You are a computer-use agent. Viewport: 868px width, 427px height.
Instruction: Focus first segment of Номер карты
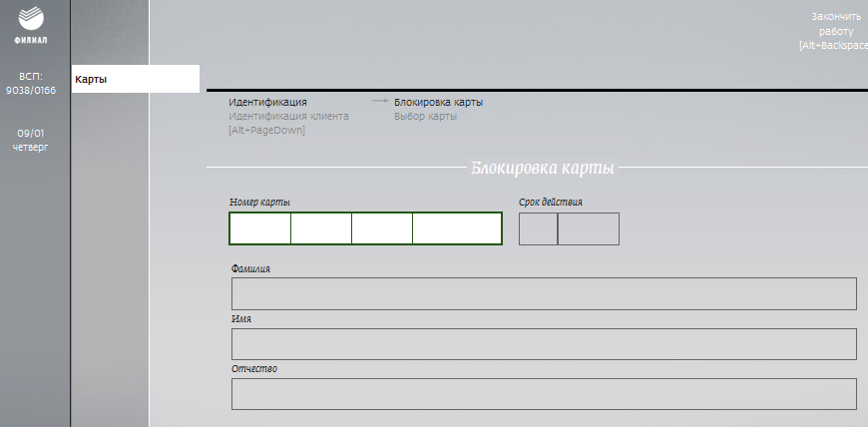coord(260,228)
